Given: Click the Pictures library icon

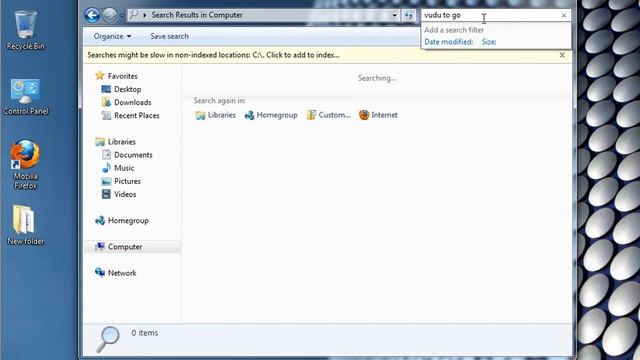Looking at the screenshot, I should click(x=106, y=181).
